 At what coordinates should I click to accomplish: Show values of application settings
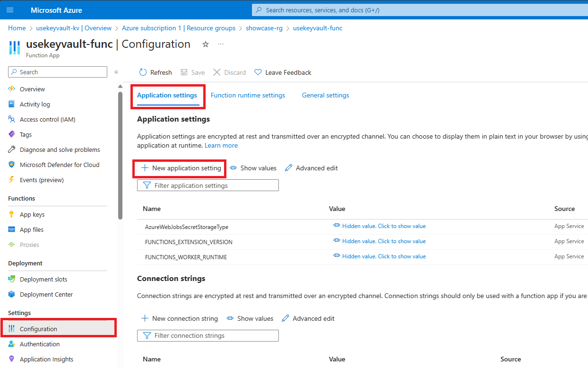tap(253, 168)
